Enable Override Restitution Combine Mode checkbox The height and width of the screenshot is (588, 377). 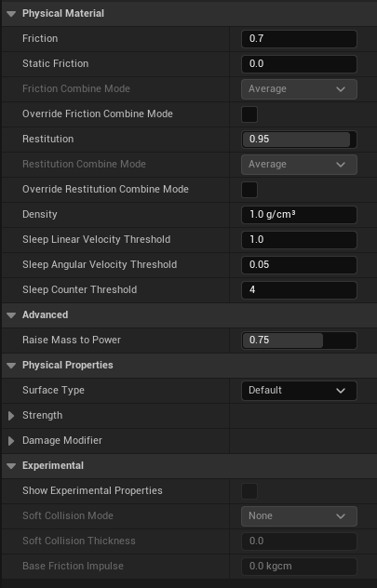pyautogui.click(x=249, y=190)
